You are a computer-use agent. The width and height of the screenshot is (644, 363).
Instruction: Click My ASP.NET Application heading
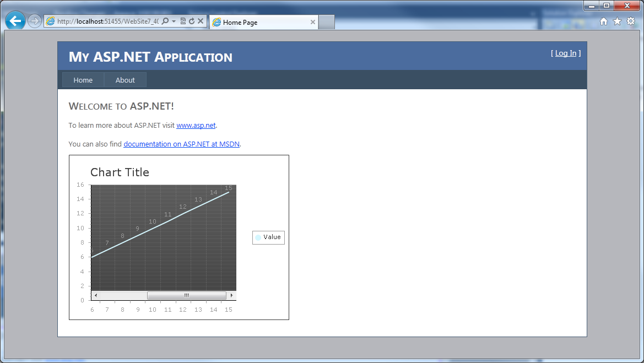pyautogui.click(x=150, y=57)
